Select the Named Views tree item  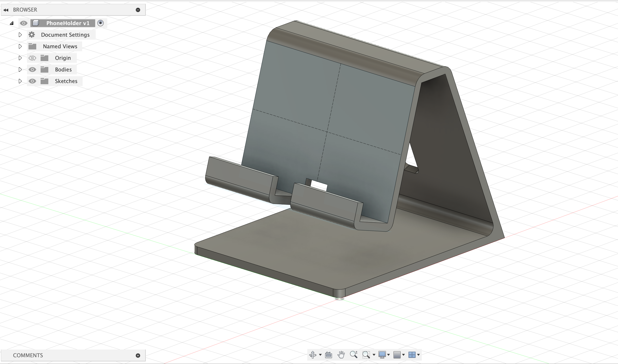(x=60, y=46)
